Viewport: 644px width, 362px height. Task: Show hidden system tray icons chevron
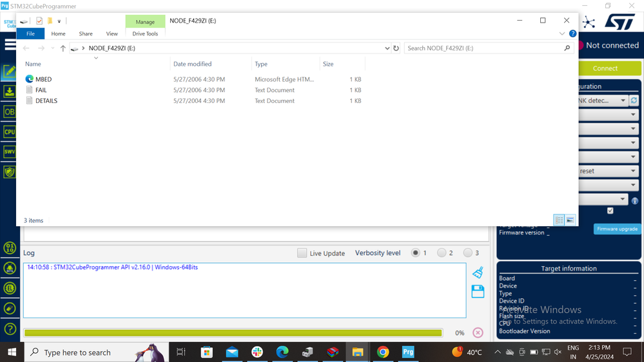498,352
